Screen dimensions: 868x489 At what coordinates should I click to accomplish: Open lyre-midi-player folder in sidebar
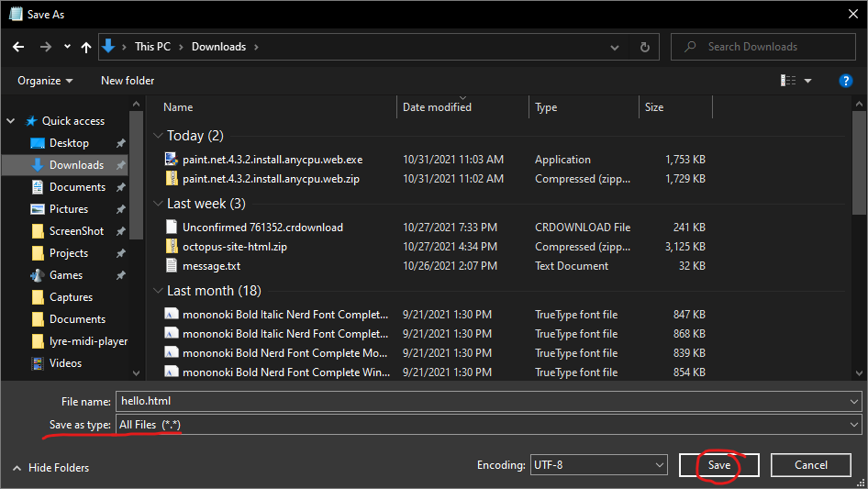[x=88, y=341]
